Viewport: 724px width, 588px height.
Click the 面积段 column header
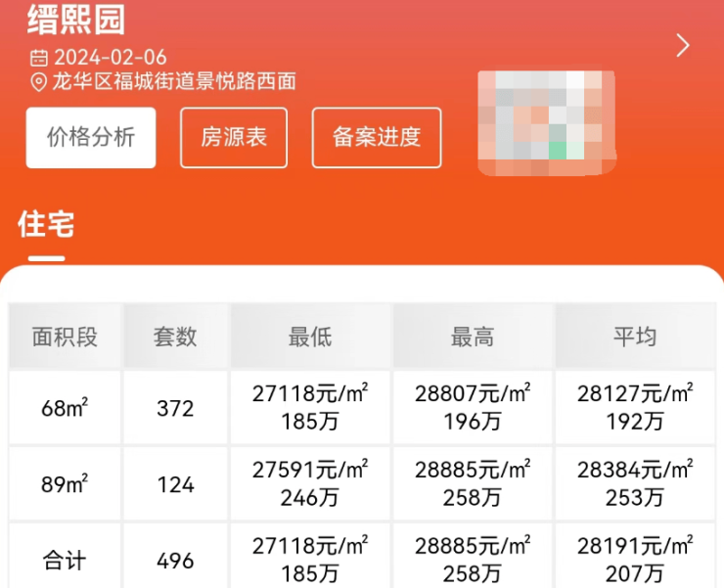(x=65, y=337)
